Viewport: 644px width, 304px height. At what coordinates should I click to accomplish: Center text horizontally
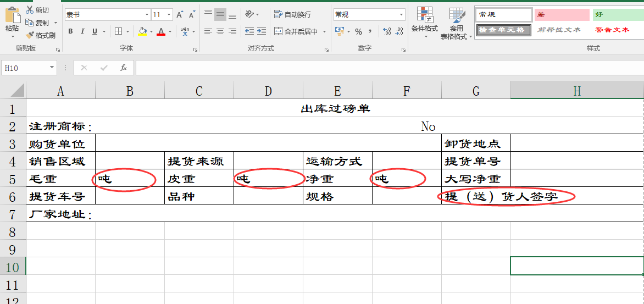(x=220, y=31)
